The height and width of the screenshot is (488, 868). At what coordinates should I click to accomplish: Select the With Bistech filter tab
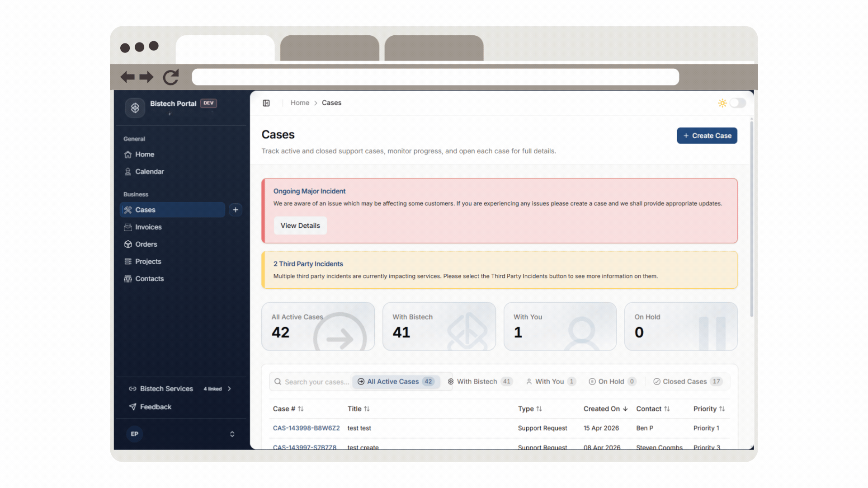point(480,382)
